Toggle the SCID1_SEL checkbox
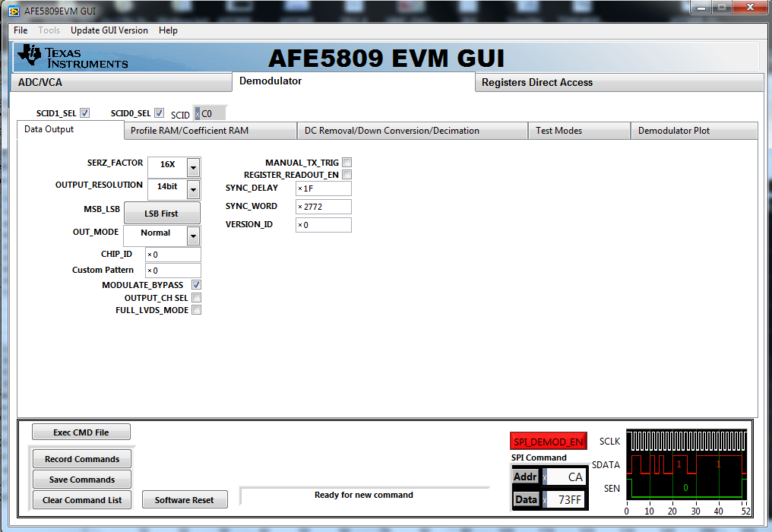 pos(84,112)
